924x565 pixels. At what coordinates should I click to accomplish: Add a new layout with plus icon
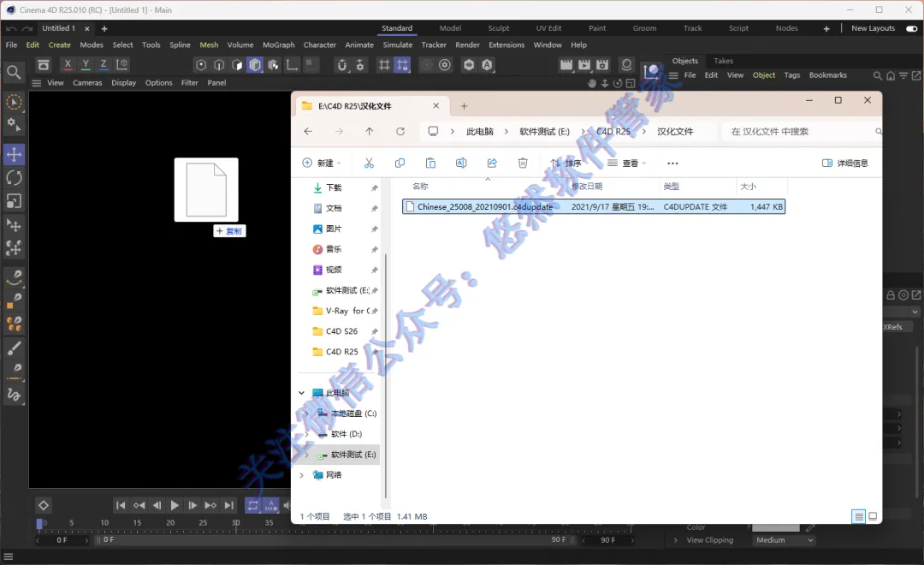[x=826, y=28]
